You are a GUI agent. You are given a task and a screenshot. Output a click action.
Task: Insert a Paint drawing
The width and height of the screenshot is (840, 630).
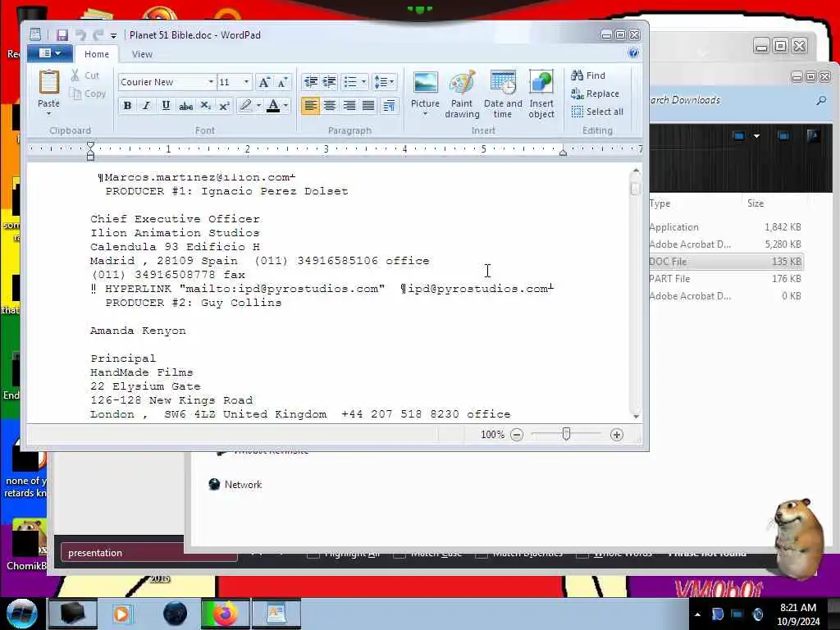(x=462, y=94)
